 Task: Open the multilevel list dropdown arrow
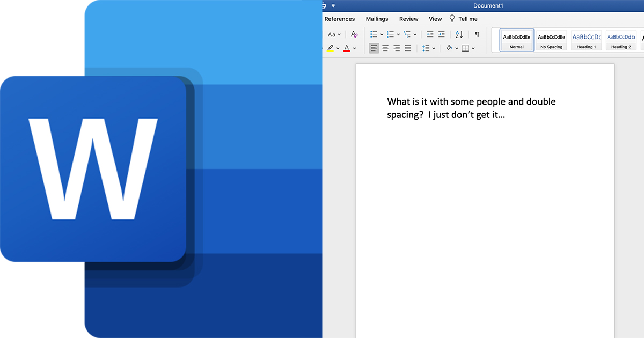pos(415,35)
